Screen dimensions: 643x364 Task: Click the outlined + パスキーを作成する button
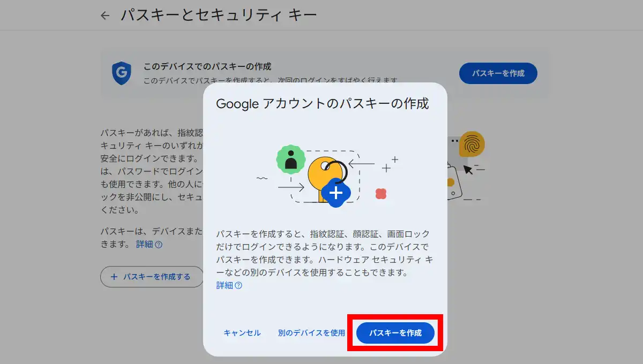(x=152, y=277)
